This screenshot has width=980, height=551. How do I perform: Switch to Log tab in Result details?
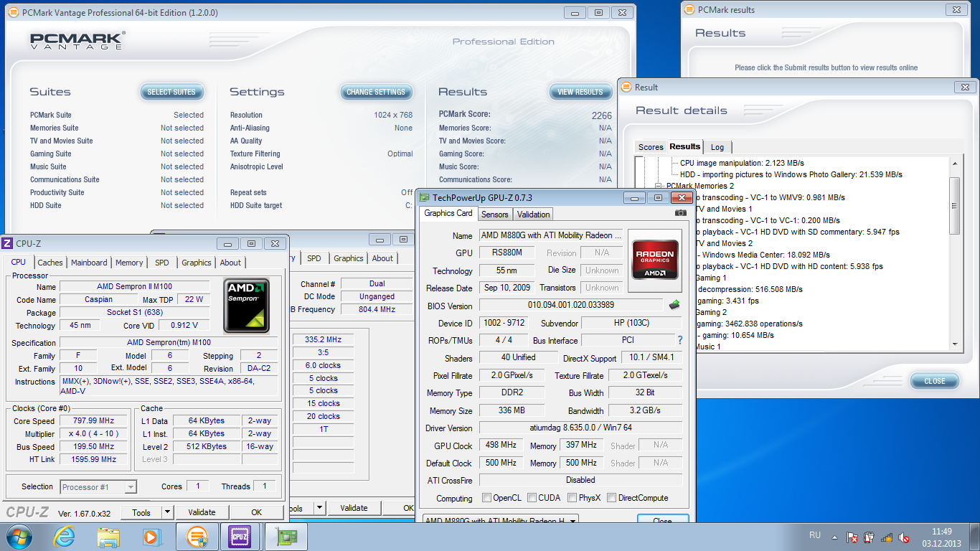(717, 147)
